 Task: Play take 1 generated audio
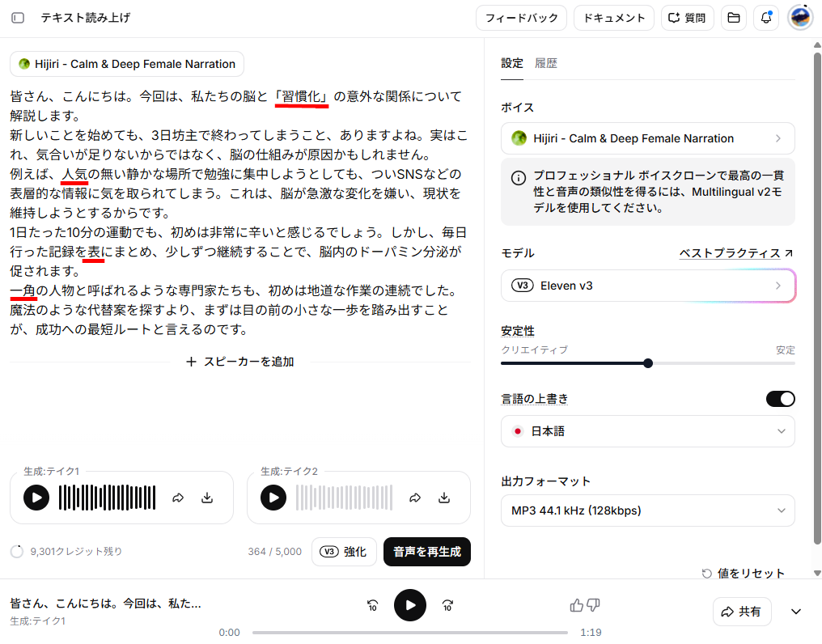tap(36, 498)
